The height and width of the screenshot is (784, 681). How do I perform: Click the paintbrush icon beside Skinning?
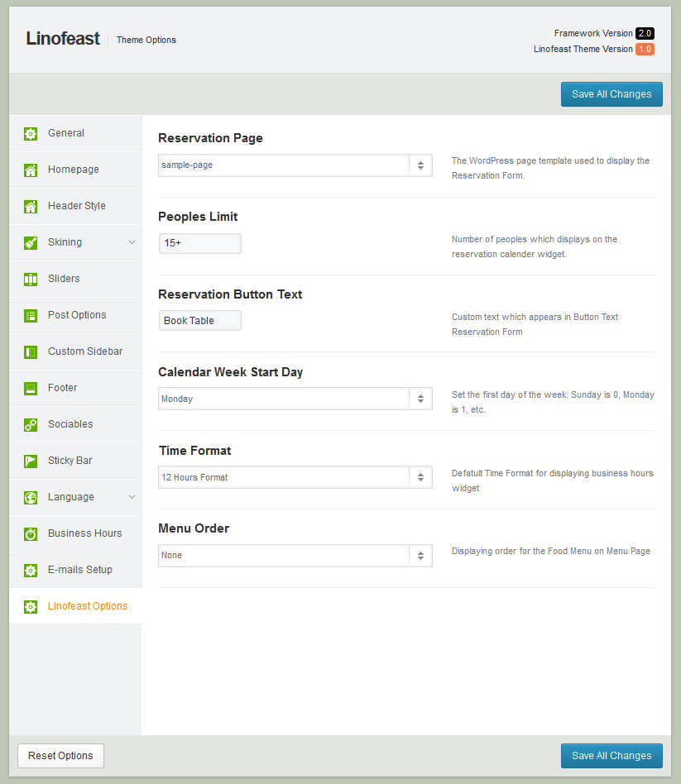(31, 243)
